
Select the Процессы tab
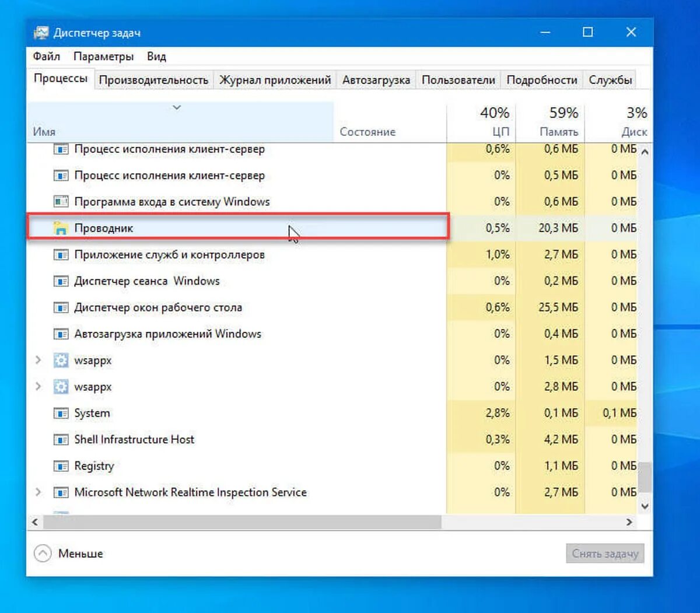tap(61, 78)
